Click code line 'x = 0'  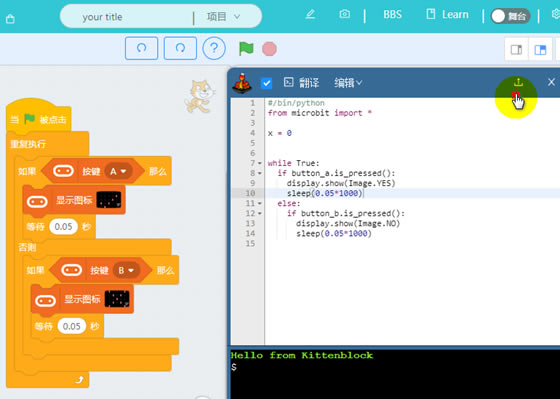[280, 133]
